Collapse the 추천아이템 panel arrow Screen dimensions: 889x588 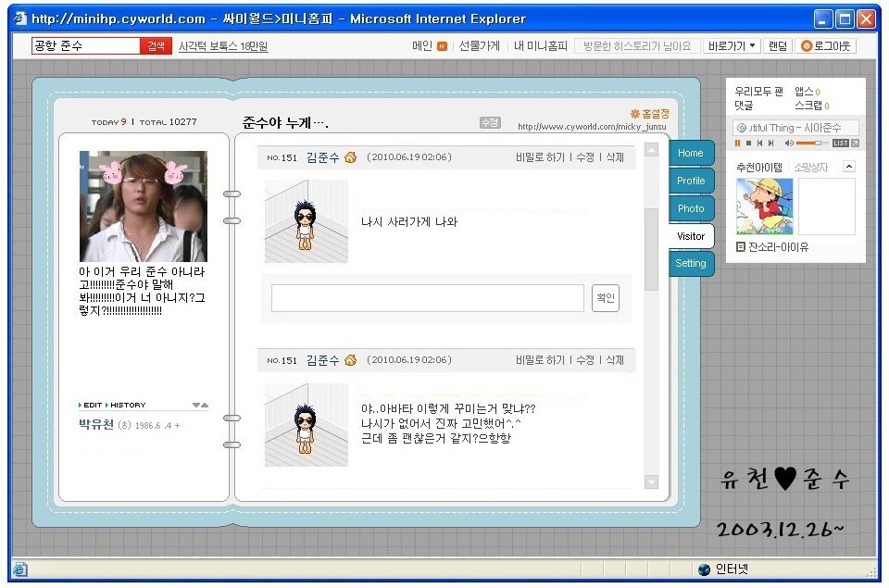849,167
